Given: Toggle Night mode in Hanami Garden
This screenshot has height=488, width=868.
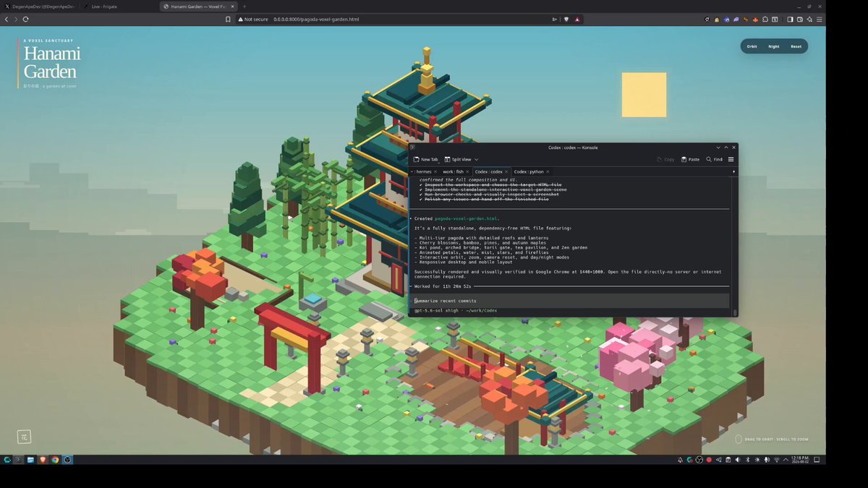Looking at the screenshot, I should coord(774,46).
